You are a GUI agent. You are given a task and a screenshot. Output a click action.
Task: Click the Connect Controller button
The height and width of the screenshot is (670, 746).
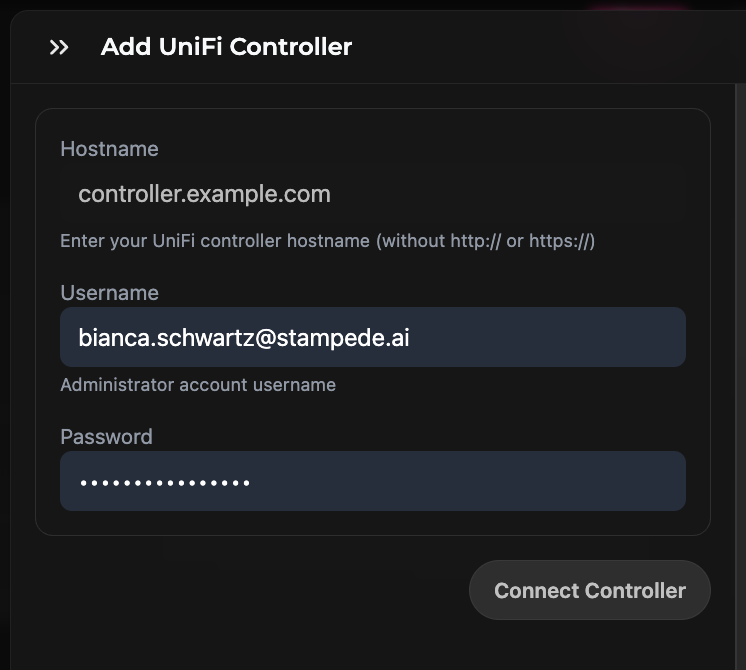[x=589, y=590]
